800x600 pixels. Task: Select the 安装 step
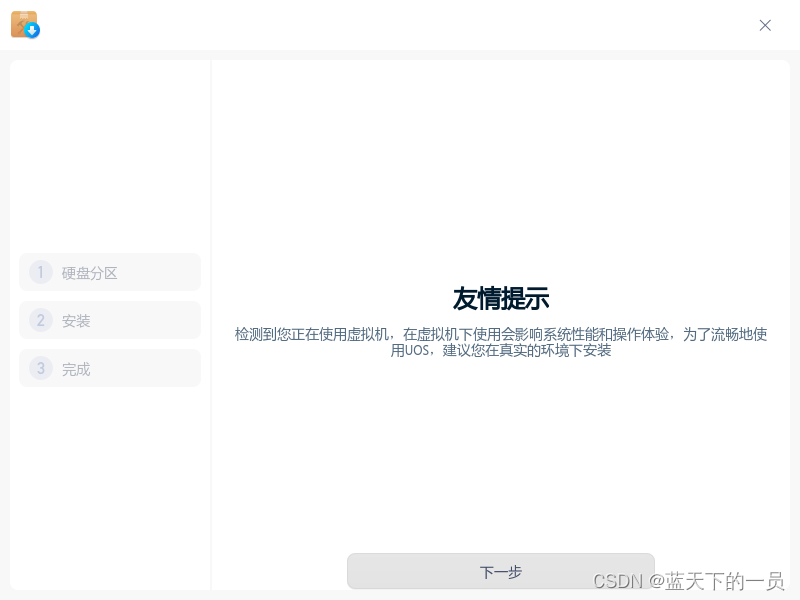coord(110,320)
